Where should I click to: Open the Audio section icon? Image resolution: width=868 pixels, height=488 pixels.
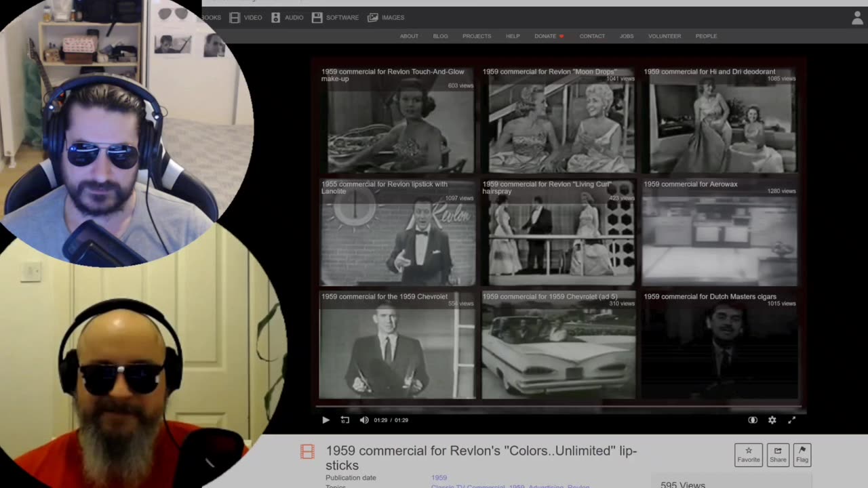pos(275,18)
